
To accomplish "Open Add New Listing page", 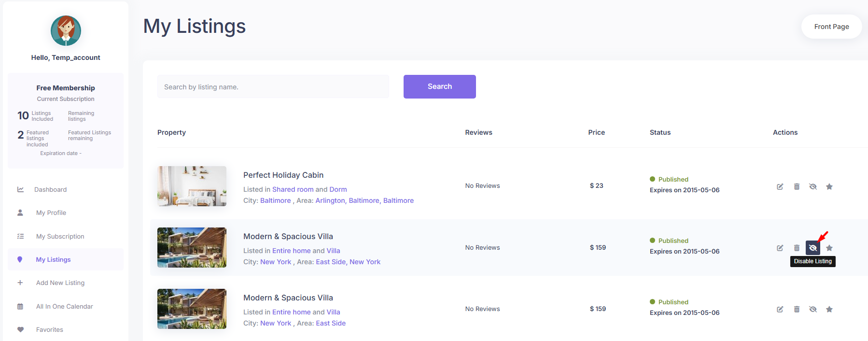I will pos(60,283).
